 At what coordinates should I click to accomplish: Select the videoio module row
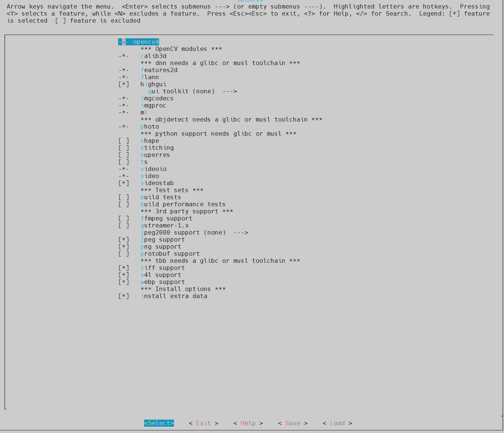click(142, 169)
